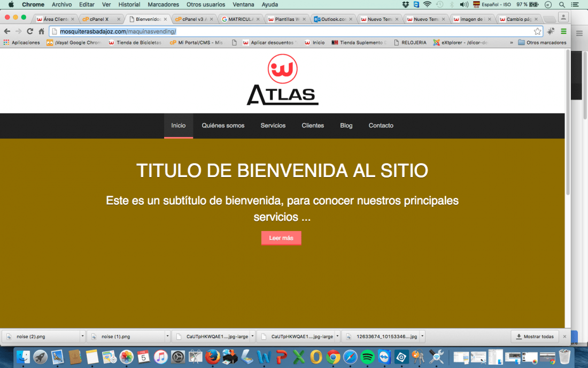
Task: Open the bug extension icon in toolbar
Action: tap(551, 32)
